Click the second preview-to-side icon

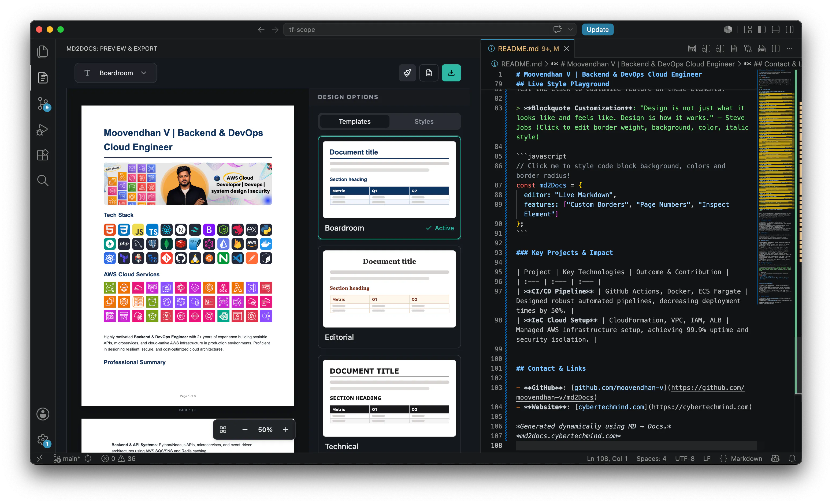(720, 48)
